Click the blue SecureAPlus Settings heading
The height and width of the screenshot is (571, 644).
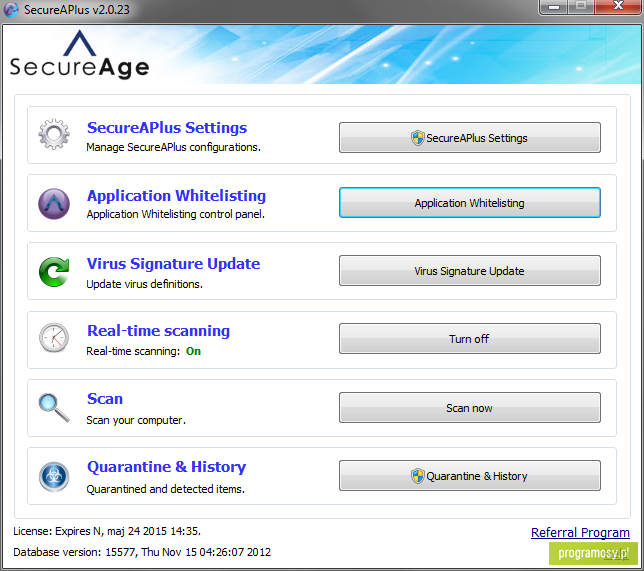tap(167, 128)
